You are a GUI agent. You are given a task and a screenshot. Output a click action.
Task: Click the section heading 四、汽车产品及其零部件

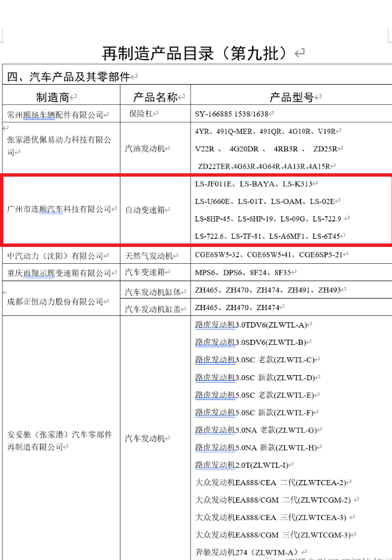(69, 77)
